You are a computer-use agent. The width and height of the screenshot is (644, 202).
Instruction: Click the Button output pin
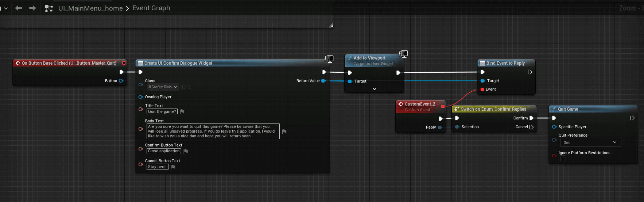(x=121, y=81)
